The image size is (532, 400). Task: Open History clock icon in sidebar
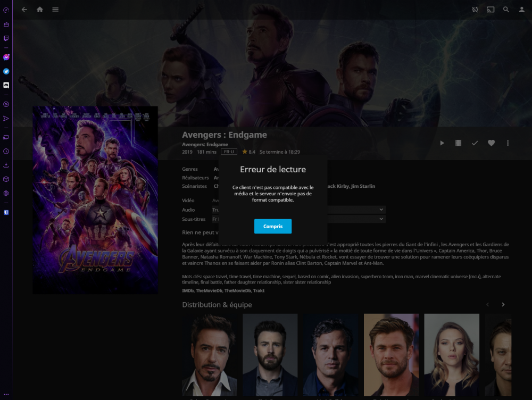(6, 151)
